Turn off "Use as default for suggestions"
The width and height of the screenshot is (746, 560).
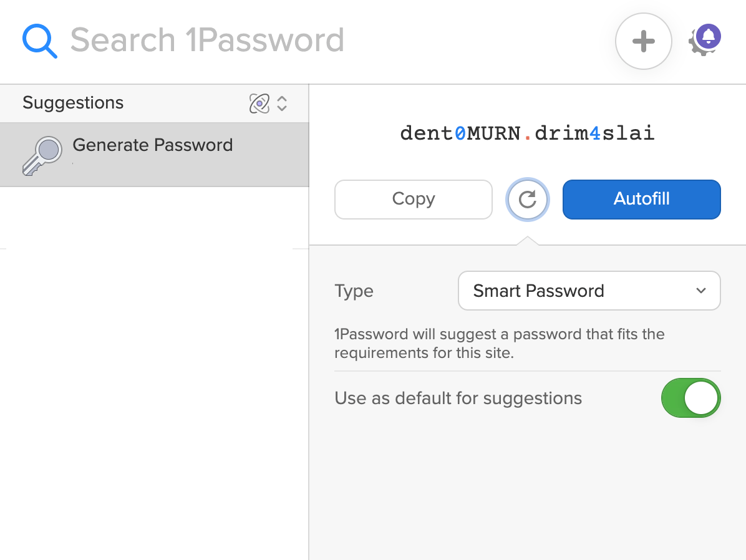690,398
